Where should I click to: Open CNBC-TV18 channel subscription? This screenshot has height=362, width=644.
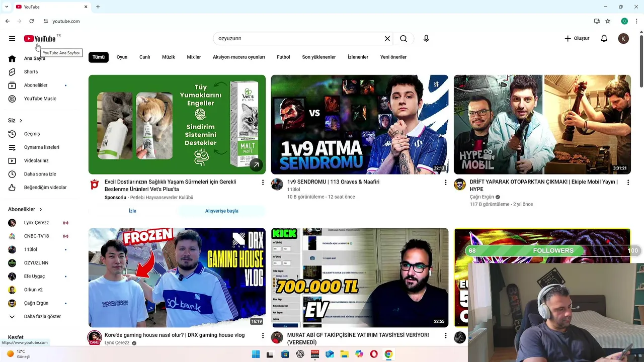37,236
